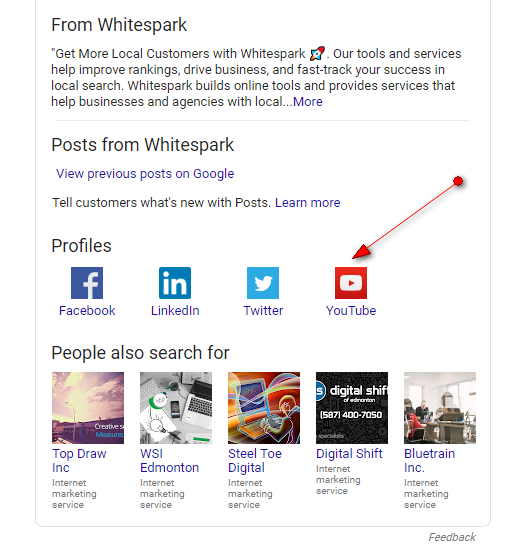Select the Bluetrain Inc. office thumbnail
This screenshot has width=529, height=560.
tap(440, 408)
